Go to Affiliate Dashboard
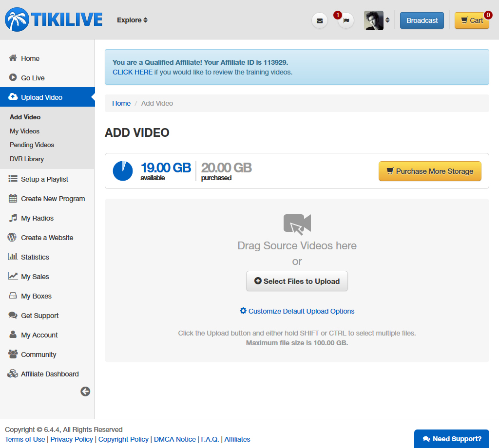499x448 pixels. [50, 374]
